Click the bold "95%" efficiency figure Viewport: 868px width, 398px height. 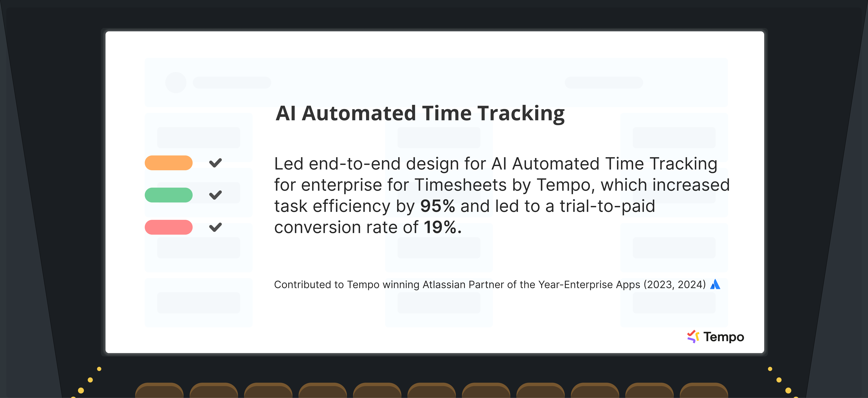coord(437,206)
